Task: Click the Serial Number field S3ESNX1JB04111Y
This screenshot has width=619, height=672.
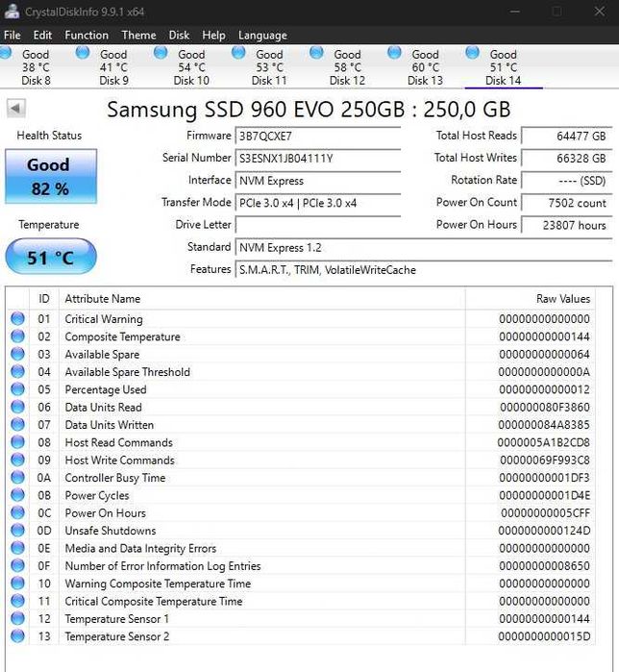Action: 318,159
